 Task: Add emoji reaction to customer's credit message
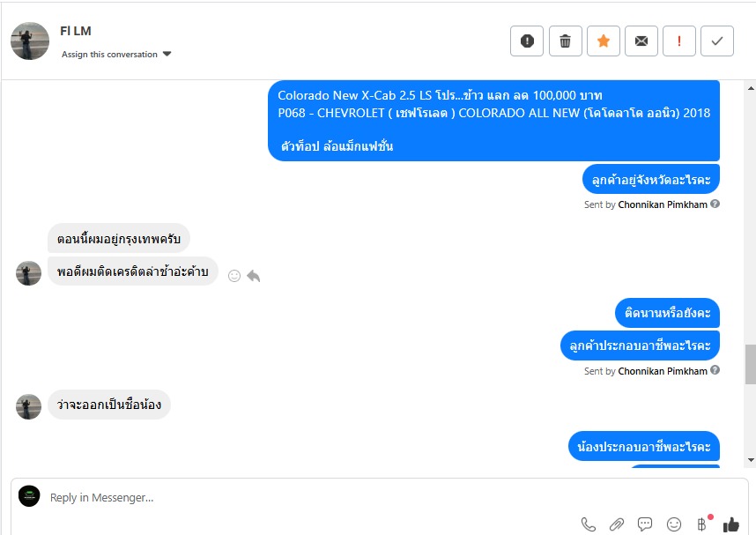[234, 276]
